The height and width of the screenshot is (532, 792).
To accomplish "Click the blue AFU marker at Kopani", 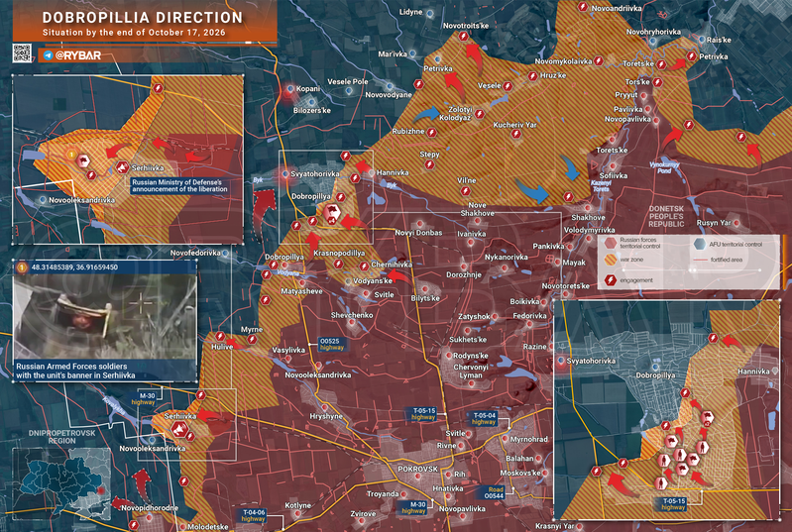I will click(289, 89).
